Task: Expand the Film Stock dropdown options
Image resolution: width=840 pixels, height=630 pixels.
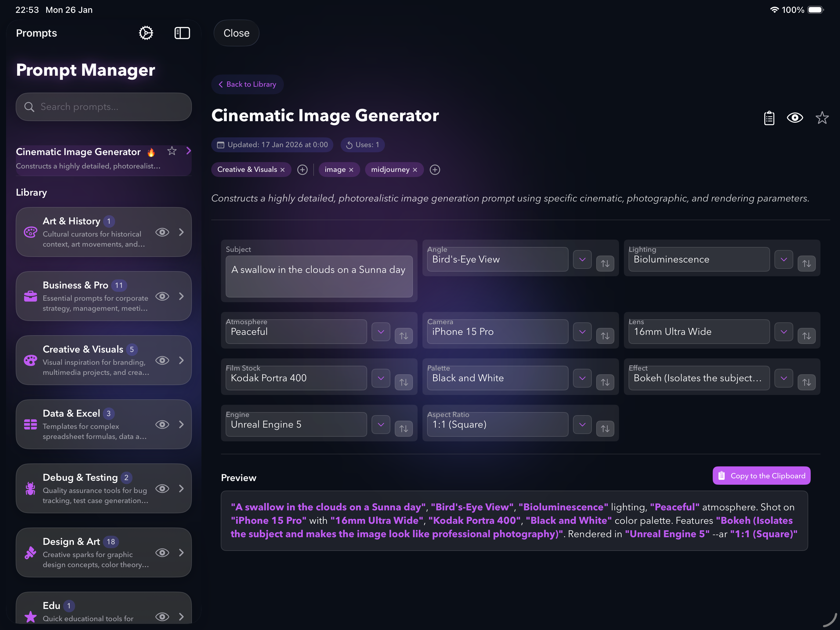Action: [x=381, y=378]
